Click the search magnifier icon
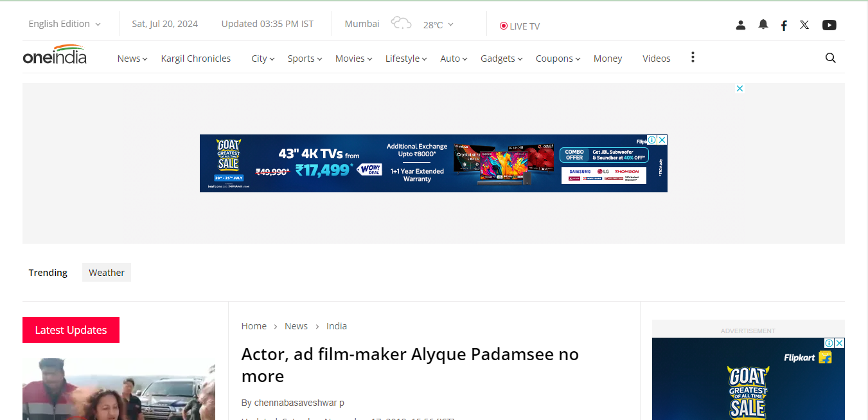 tap(830, 58)
